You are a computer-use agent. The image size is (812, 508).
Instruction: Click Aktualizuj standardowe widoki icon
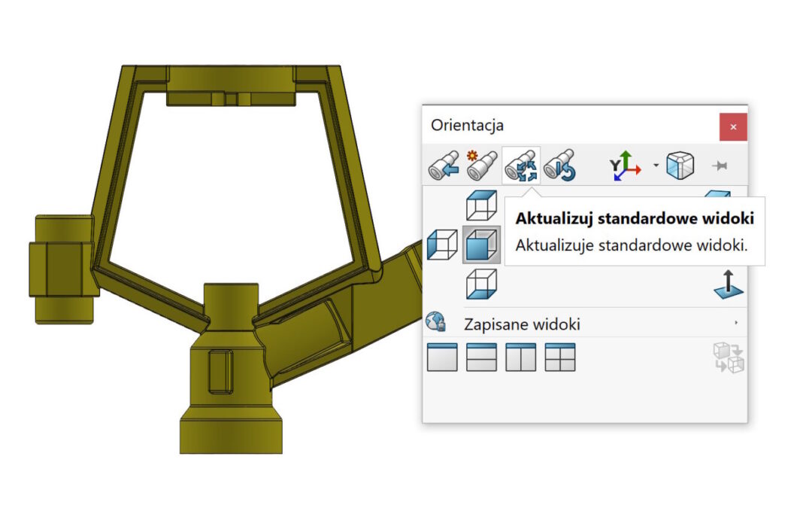pos(521,166)
